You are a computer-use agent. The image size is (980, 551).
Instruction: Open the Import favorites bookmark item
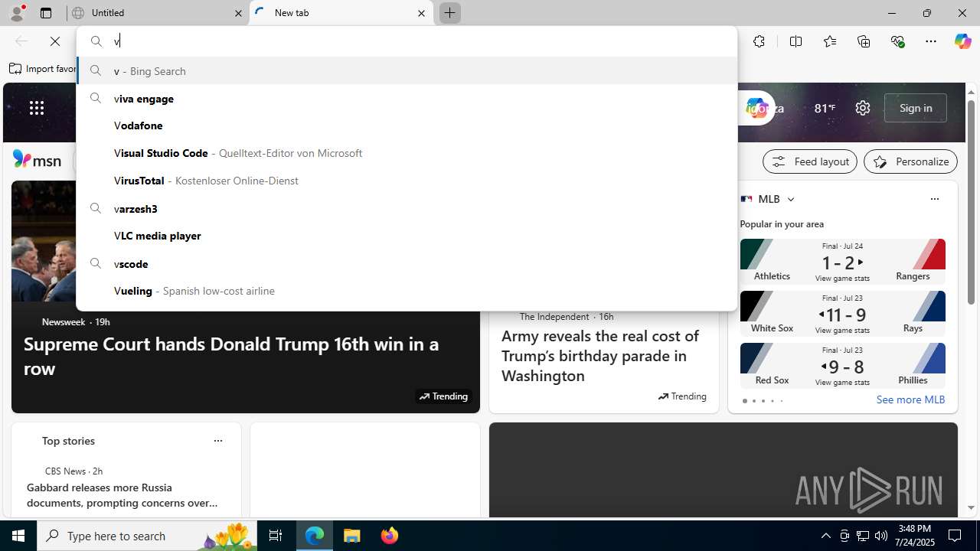point(43,69)
